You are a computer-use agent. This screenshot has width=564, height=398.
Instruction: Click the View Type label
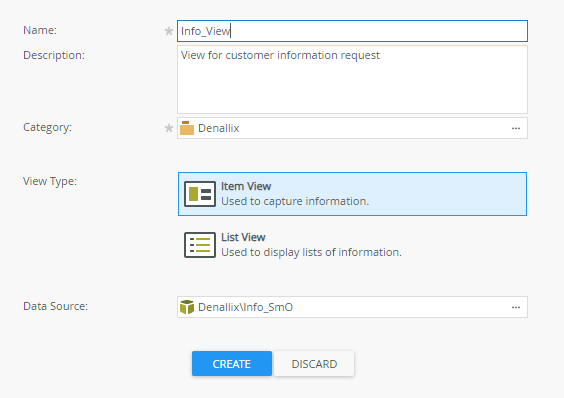click(x=50, y=181)
